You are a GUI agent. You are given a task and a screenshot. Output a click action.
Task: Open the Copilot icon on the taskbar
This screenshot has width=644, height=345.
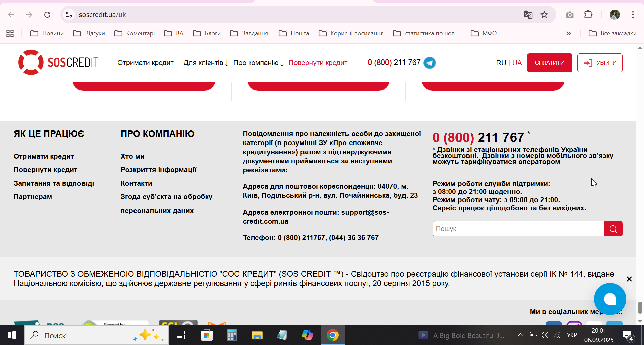coord(307,335)
